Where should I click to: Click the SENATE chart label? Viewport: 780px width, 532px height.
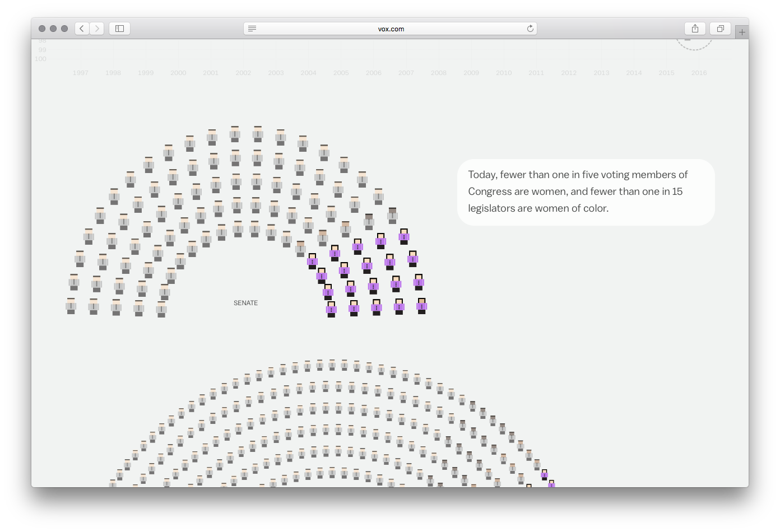(245, 302)
